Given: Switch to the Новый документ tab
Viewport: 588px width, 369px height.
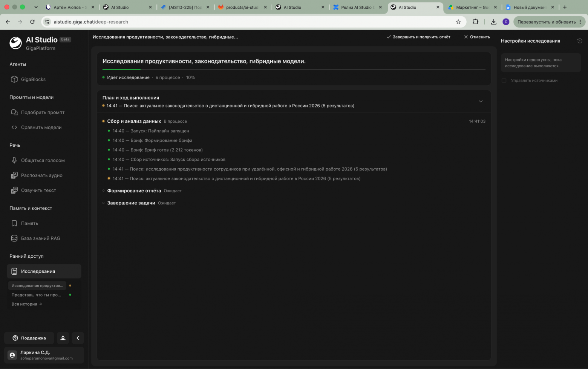Looking at the screenshot, I should [530, 7].
